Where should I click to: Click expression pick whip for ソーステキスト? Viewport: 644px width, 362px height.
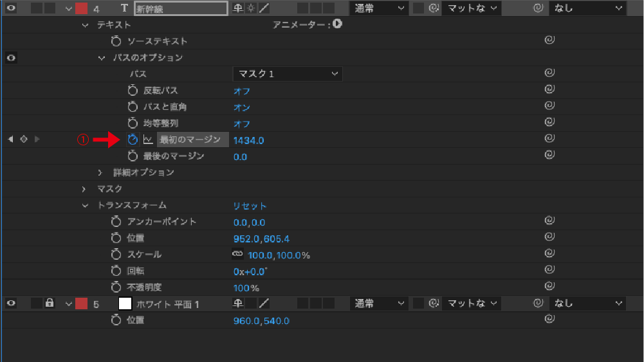pyautogui.click(x=549, y=40)
